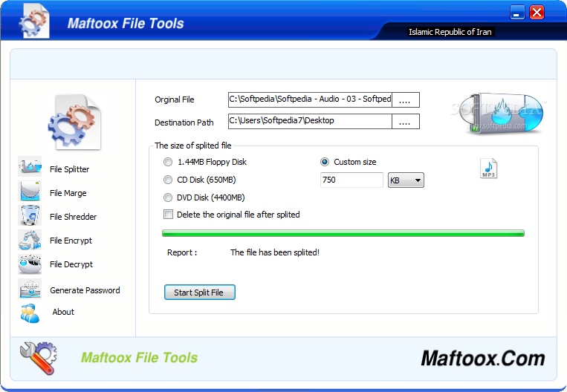Click the 'Islamic Republic of Iran' label
This screenshot has height=392, width=567.
[450, 32]
